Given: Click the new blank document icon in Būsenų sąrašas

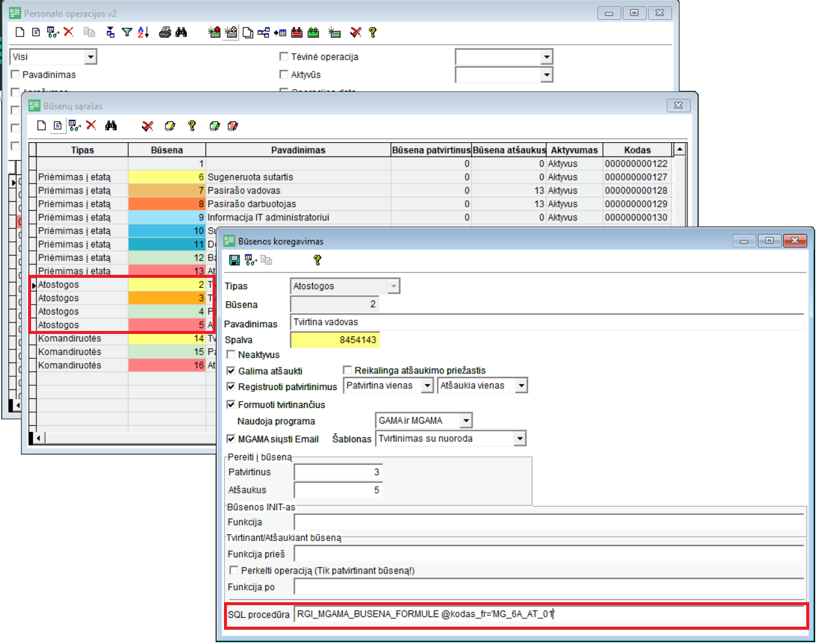Looking at the screenshot, I should coord(41,125).
